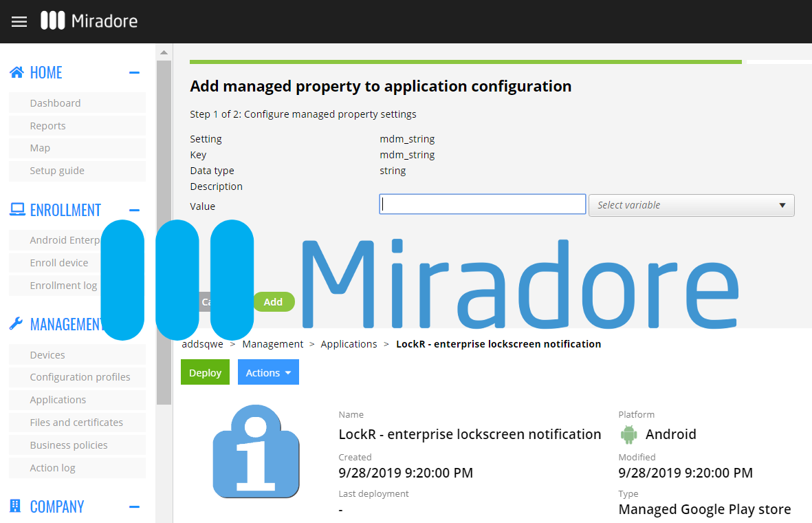Click the sidebar scrollbar up arrow
Viewport: 812px width, 523px height.
164,52
